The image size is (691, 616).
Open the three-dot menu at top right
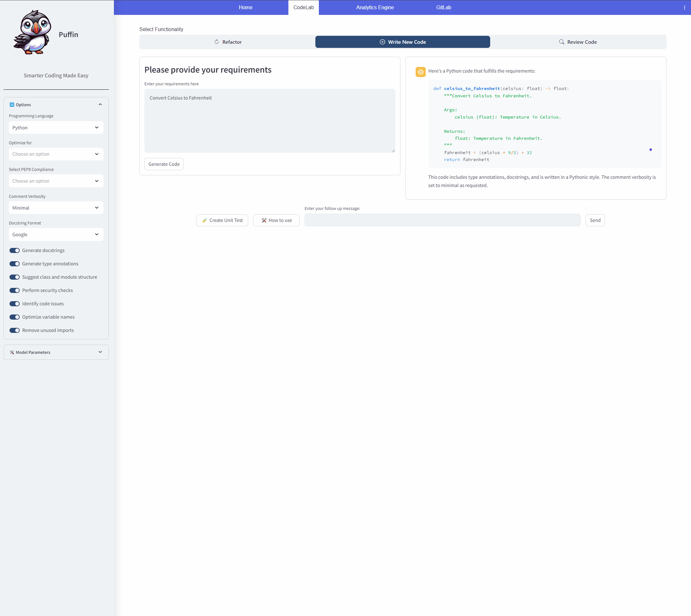pyautogui.click(x=684, y=7)
